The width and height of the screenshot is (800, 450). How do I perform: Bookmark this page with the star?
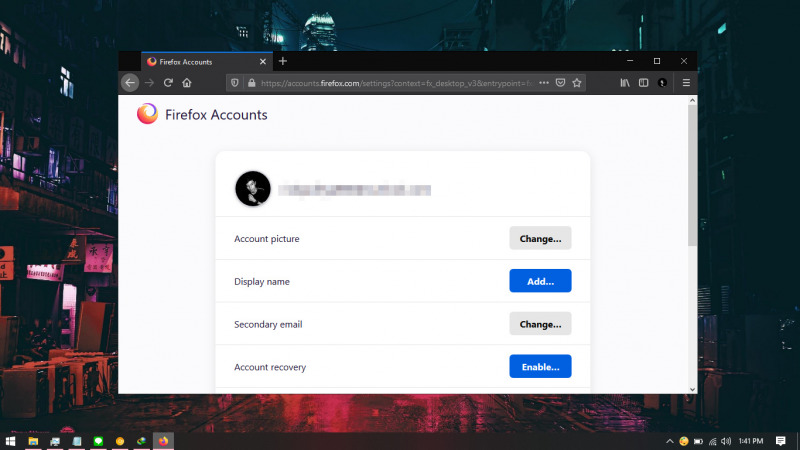click(x=577, y=83)
